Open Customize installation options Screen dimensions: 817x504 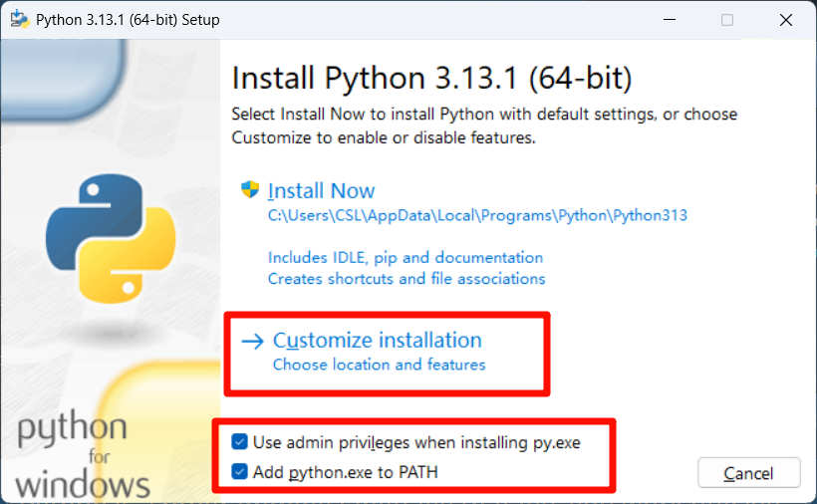click(378, 340)
